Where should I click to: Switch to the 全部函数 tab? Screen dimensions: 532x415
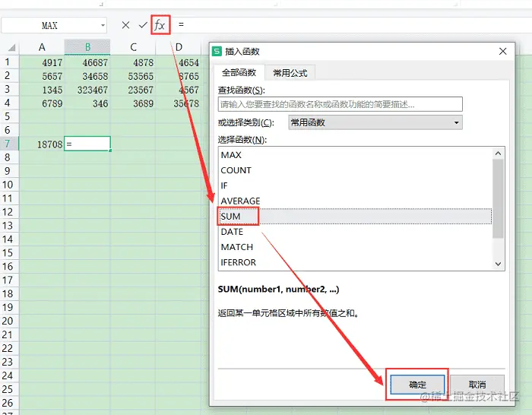click(239, 73)
